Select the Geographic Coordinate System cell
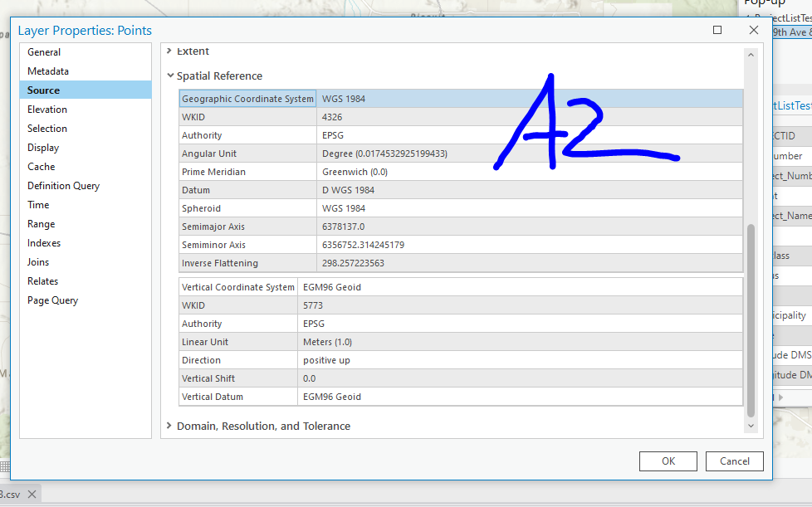 (x=247, y=99)
